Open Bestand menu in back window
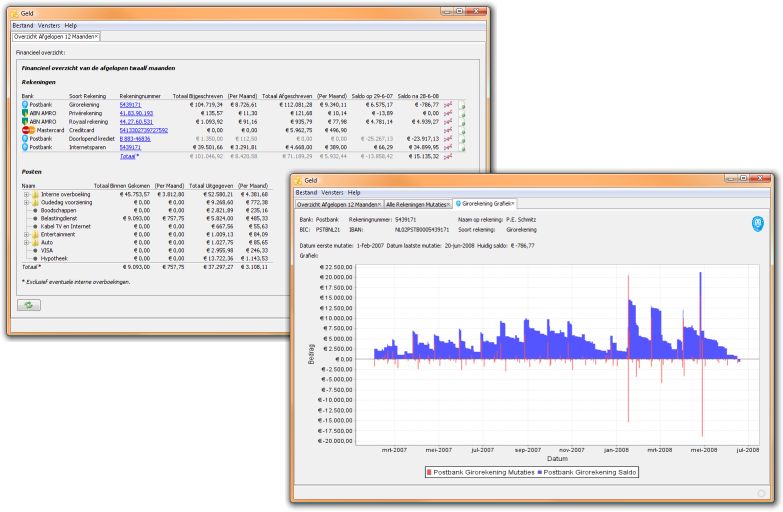Image resolution: width=783 pixels, height=512 pixels. point(23,25)
